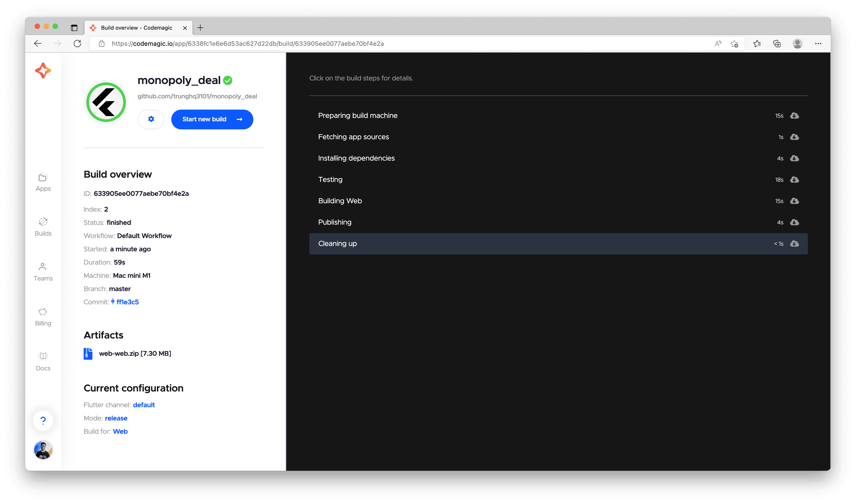
Task: Go back in browser history
Action: [38, 44]
